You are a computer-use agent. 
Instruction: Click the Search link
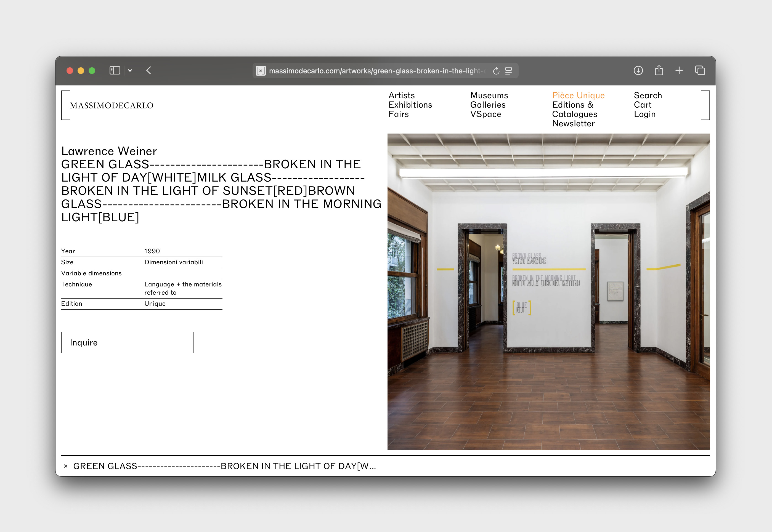coord(648,95)
